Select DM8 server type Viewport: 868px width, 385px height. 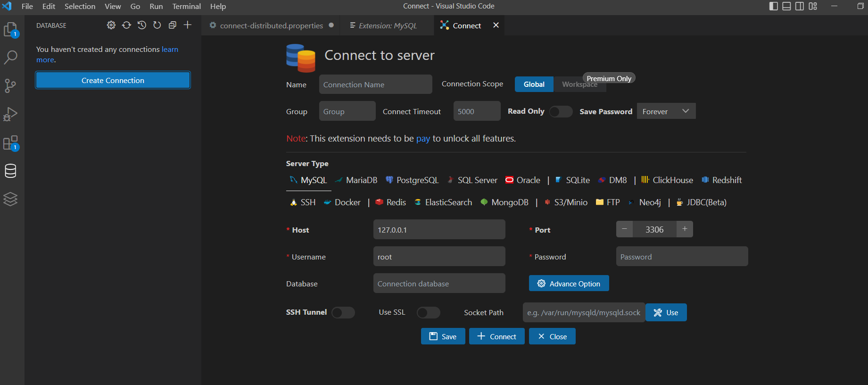[612, 180]
